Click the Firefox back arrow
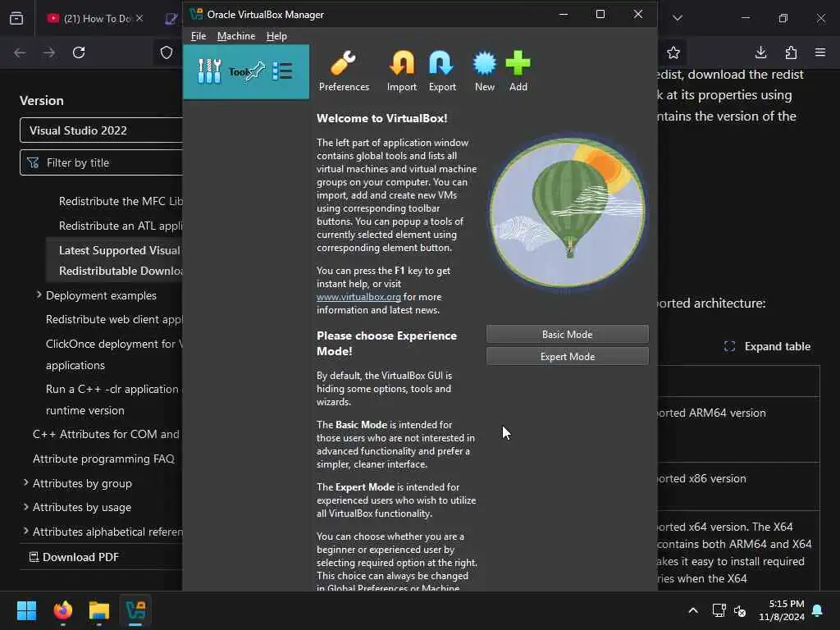Viewport: 840px width, 630px height. pos(20,52)
